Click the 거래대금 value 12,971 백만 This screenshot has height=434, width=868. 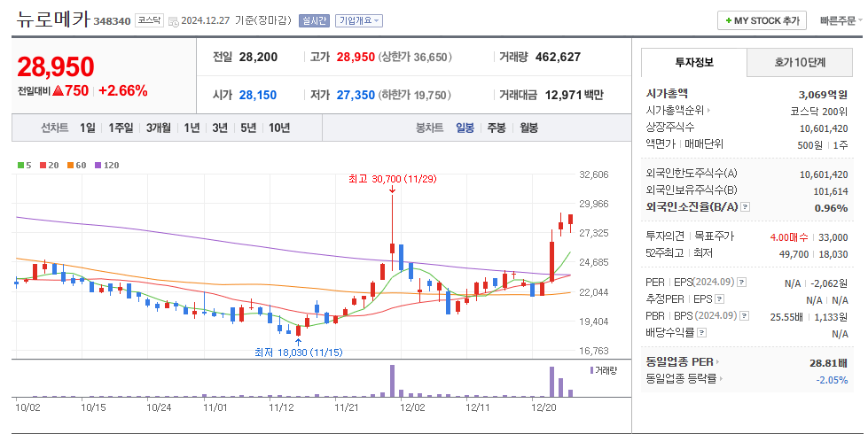[x=574, y=95]
